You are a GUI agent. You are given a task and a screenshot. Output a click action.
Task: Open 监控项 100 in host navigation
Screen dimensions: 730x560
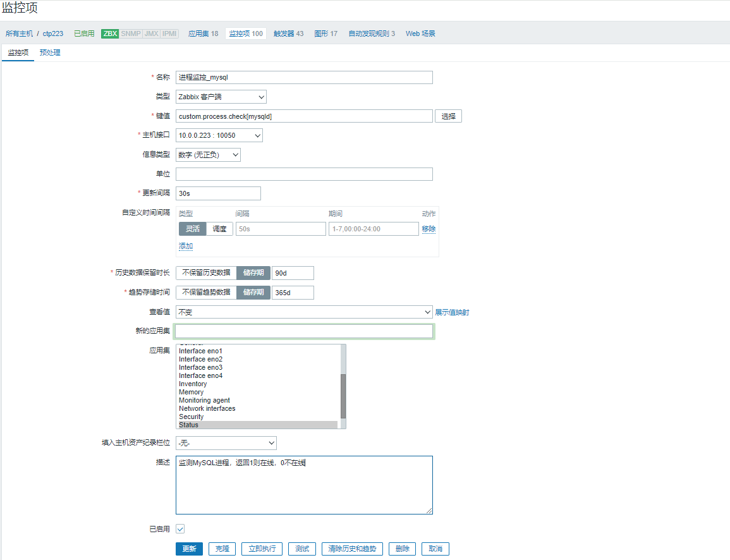[x=246, y=33]
